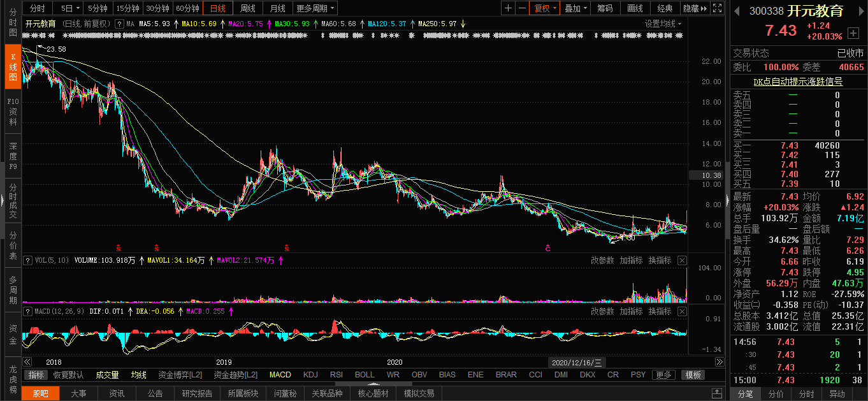Open the 设置均线 moving average dropdown
868x401 pixels.
663,24
